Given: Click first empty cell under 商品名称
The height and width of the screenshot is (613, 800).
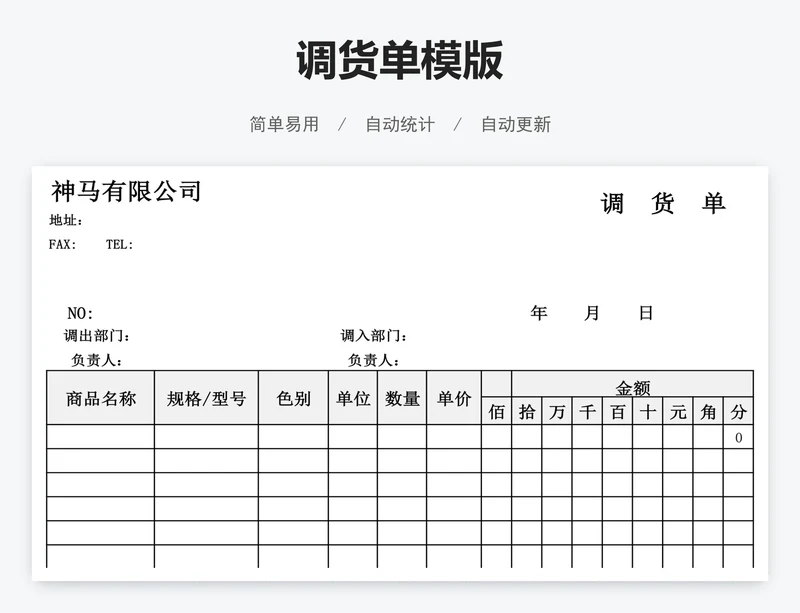Looking at the screenshot, I should [101, 437].
